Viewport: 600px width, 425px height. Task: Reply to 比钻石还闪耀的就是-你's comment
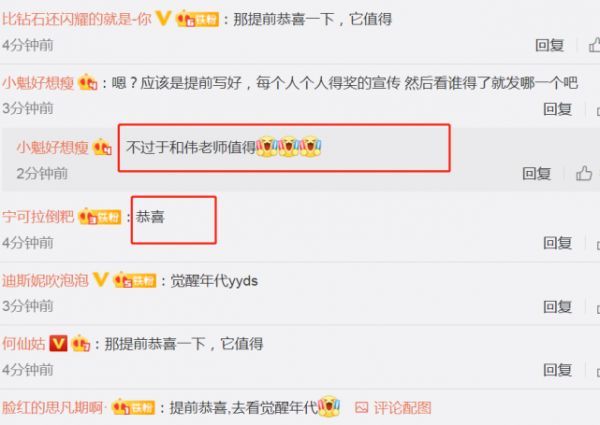pos(549,46)
